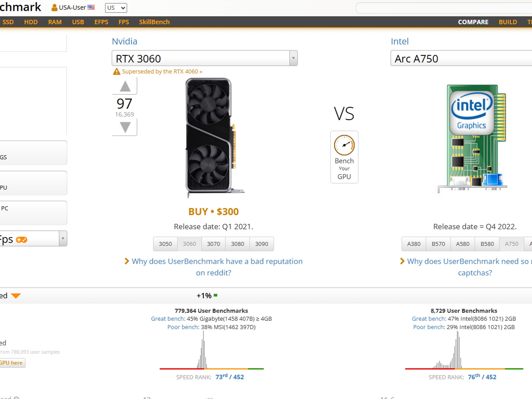This screenshot has width=532, height=399.
Task: Click the BUY $300 link
Action: point(214,211)
